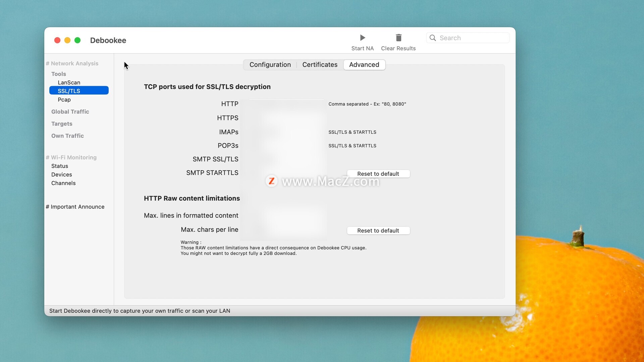This screenshot has width=644, height=362.
Task: Click the 'Comma separated - Ex: "80, 8080"' hint text
Action: 367,104
